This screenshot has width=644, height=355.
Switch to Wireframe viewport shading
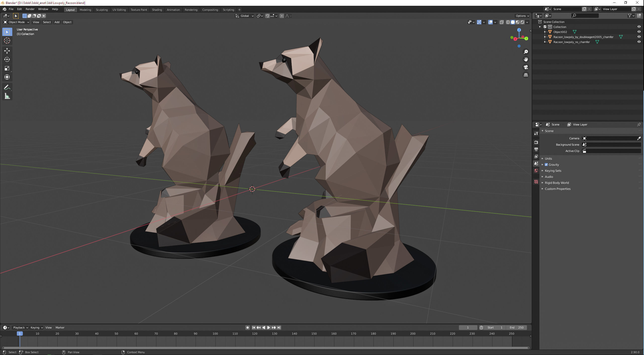click(508, 22)
